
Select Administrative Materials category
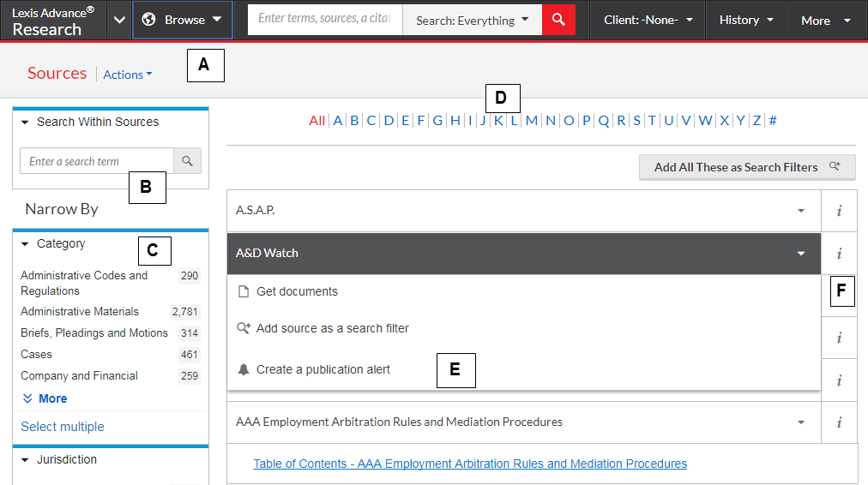(x=80, y=311)
